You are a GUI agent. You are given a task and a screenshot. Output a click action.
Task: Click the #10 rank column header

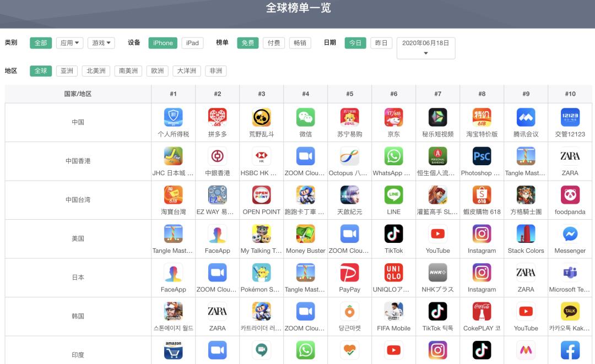click(x=570, y=94)
